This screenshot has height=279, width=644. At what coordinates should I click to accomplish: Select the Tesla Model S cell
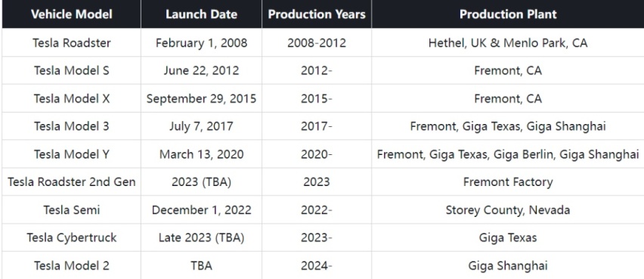coord(72,70)
